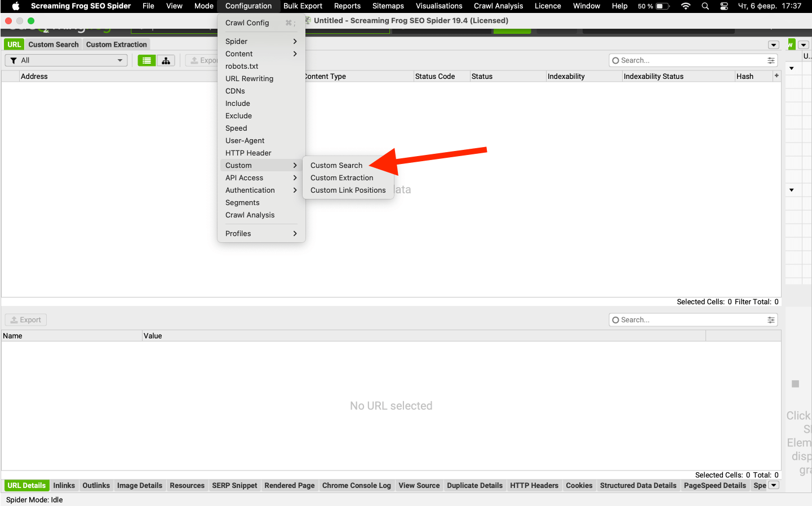This screenshot has width=812, height=506.
Task: Switch to the Inlinks tab
Action: pos(64,485)
